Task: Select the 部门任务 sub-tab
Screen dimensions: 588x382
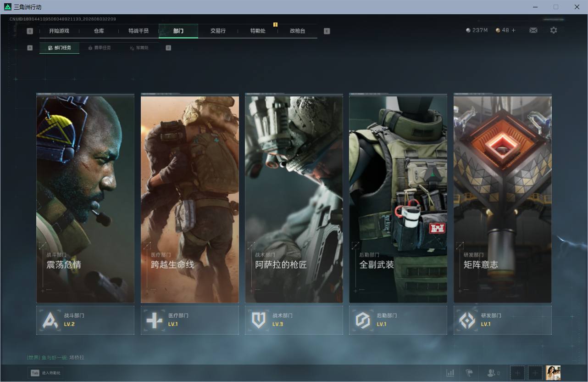Action: point(59,48)
